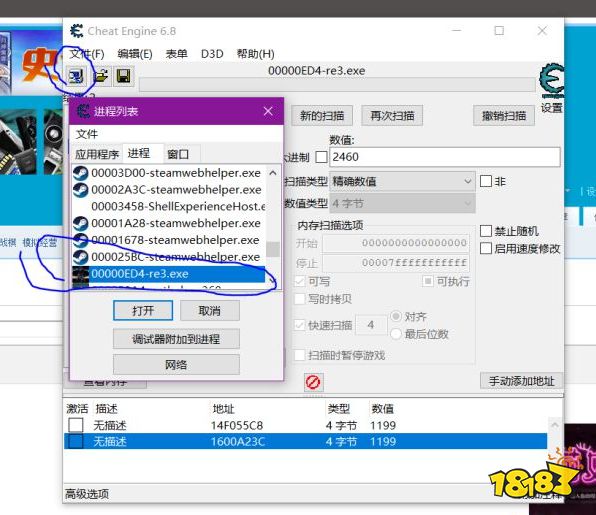
Task: Enable 禁止随机 checkbox
Action: click(x=486, y=231)
